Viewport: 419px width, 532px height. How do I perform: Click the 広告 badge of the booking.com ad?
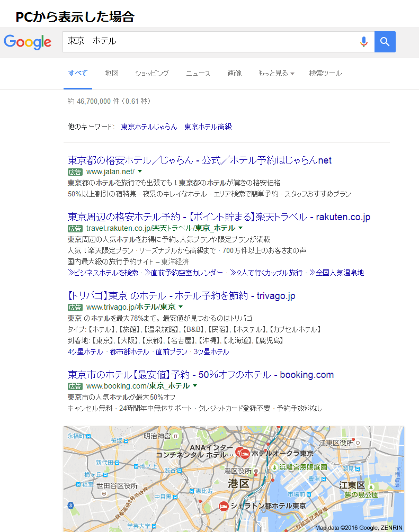pos(75,386)
